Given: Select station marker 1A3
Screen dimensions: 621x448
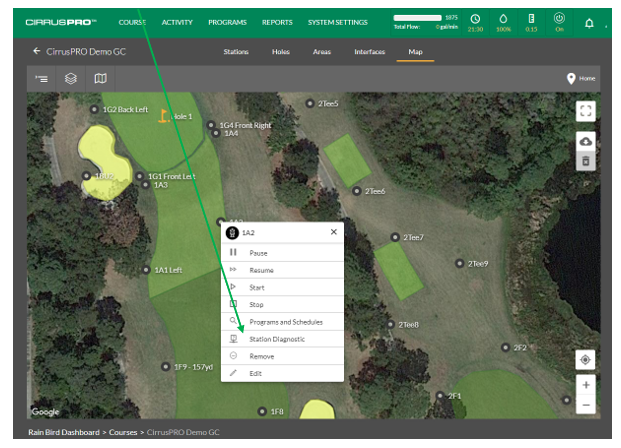Looking at the screenshot, I should coord(145,185).
